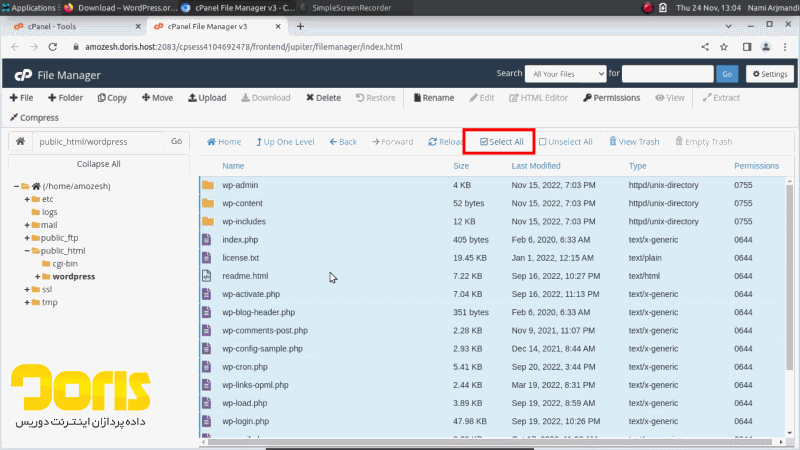The height and width of the screenshot is (450, 800).
Task: Sort by the Last Modified column header
Action: pyautogui.click(x=536, y=166)
